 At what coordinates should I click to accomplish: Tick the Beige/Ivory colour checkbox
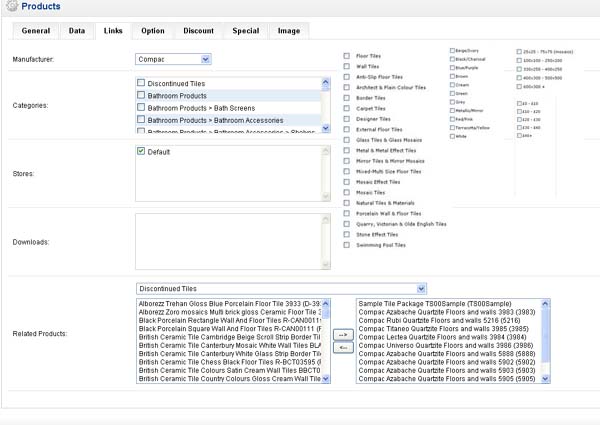point(452,50)
